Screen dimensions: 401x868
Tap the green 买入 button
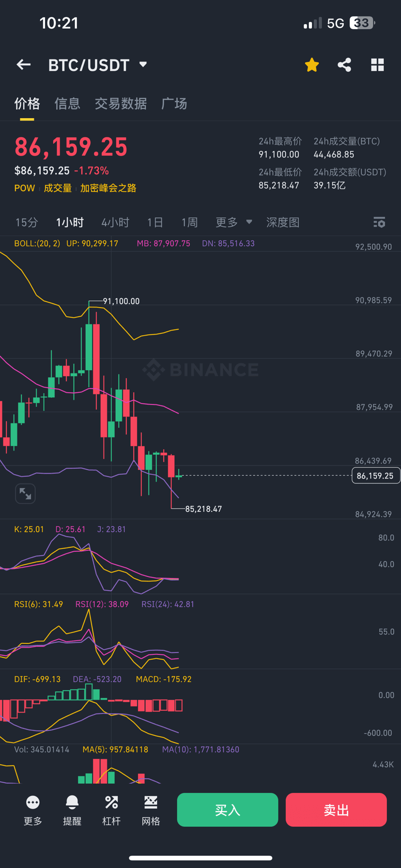[x=228, y=810]
